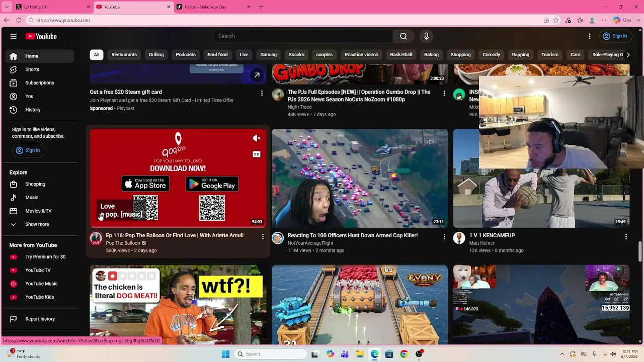Open options for The PJs Full Episodes video
This screenshot has height=362, width=644.
(444, 93)
